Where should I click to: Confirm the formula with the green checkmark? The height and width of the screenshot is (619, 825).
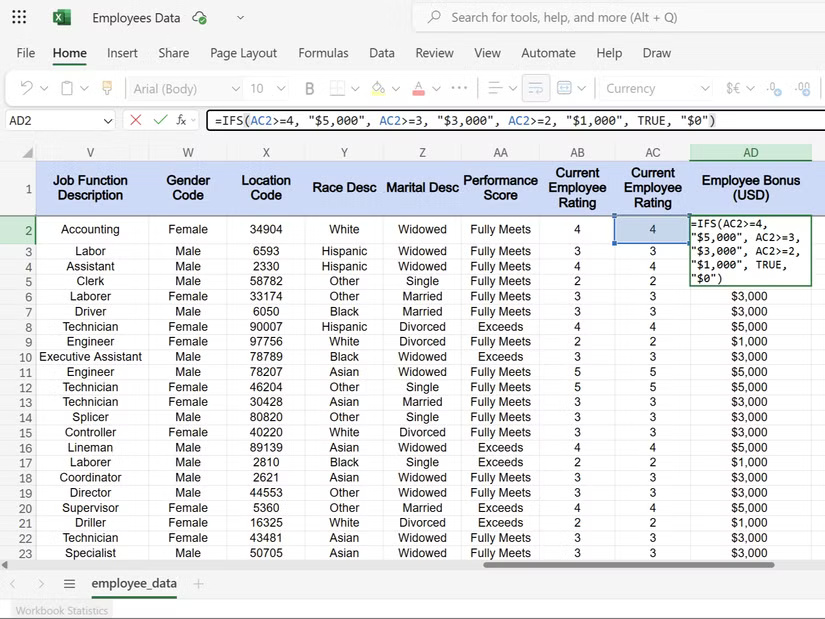(161, 118)
